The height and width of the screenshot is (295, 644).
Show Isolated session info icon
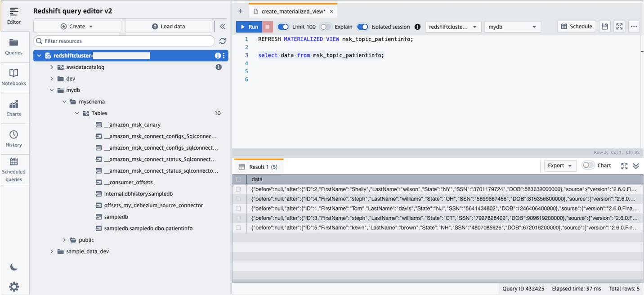[417, 27]
